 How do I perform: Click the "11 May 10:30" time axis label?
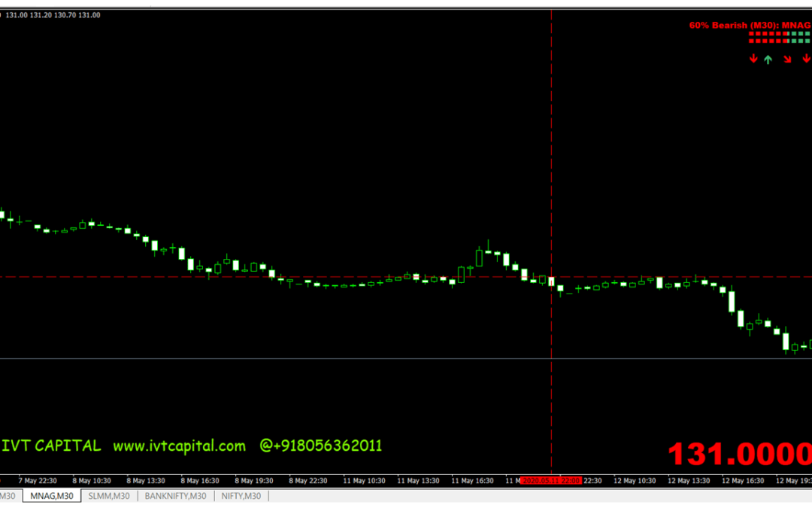[x=364, y=480]
